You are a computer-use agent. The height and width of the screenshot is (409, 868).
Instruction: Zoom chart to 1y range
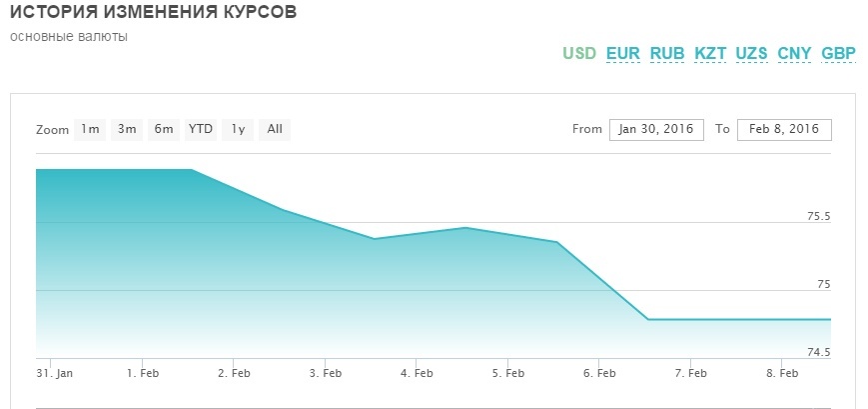(238, 130)
